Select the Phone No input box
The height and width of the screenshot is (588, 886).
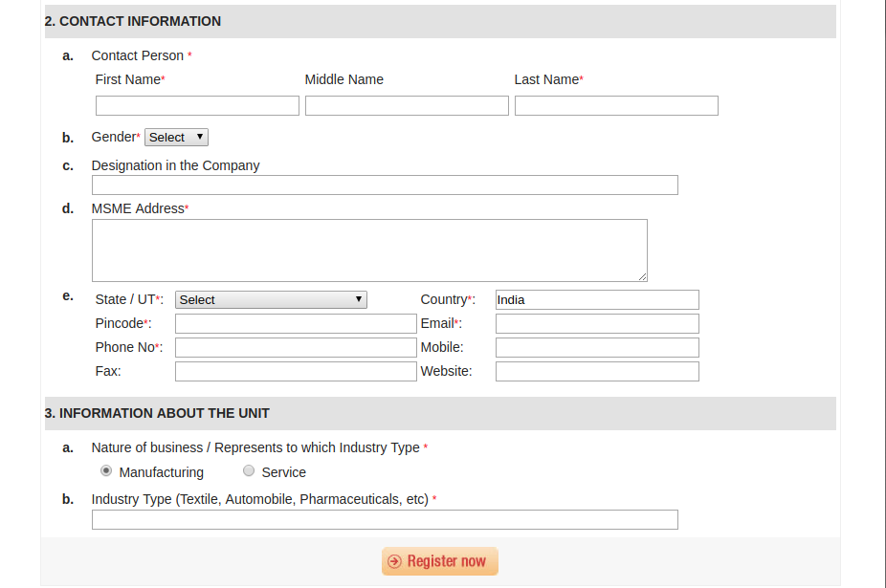pos(296,348)
